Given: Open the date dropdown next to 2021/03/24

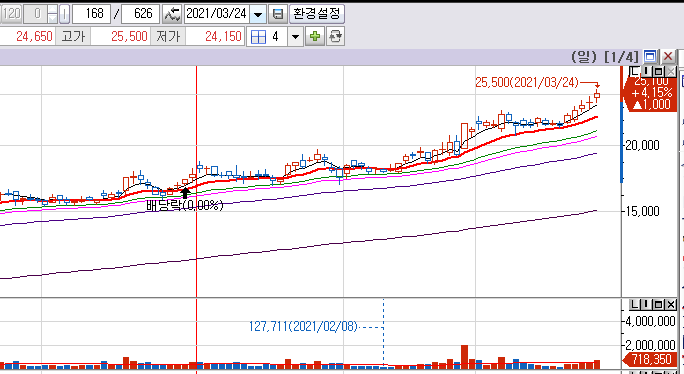Looking at the screenshot, I should pos(258,14).
